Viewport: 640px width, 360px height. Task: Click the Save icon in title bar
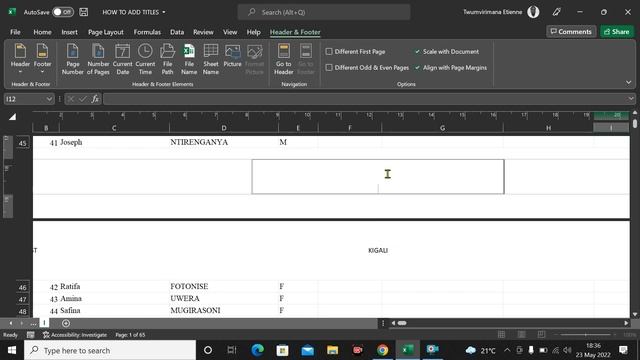[84, 12]
